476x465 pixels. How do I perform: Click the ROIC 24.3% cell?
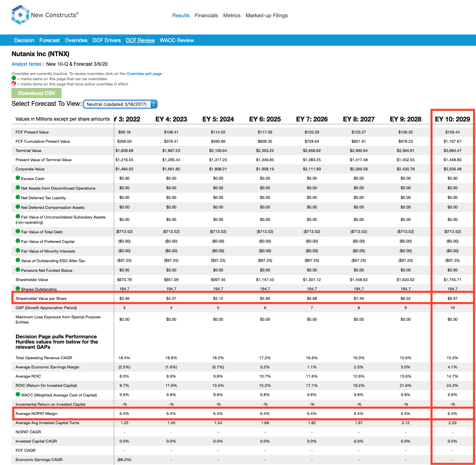pos(452,385)
